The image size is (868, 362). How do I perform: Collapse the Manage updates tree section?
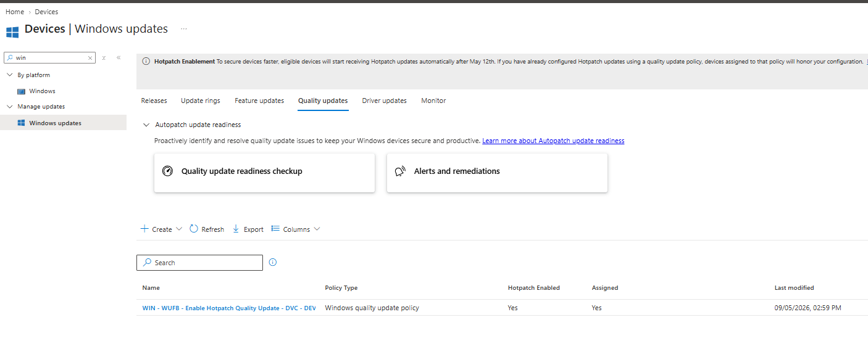9,106
